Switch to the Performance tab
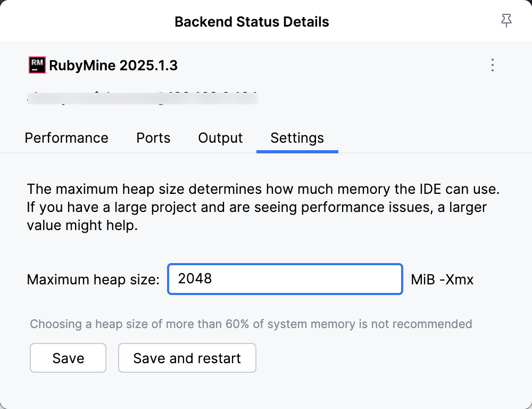532x409 pixels. tap(66, 138)
